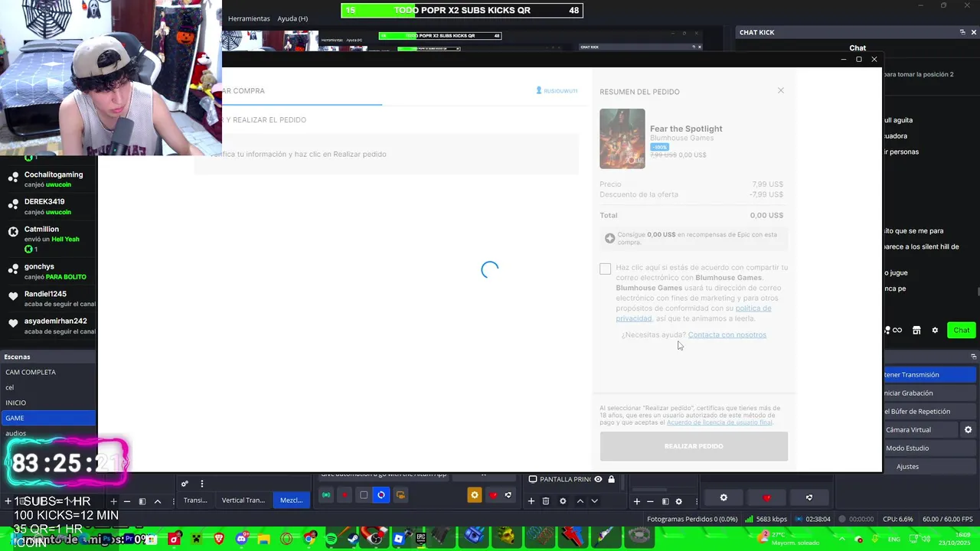Open mixer panel gear settings
The height and width of the screenshot is (551, 980).
click(x=678, y=501)
